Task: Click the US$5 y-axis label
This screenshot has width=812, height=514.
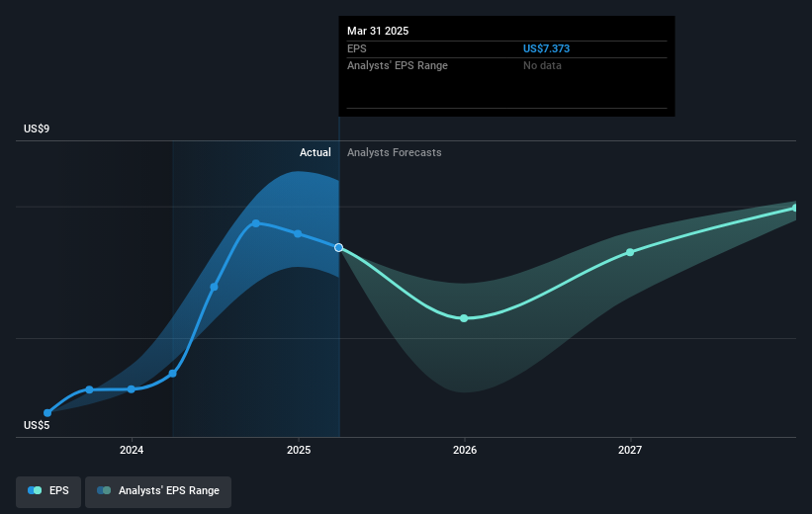Action: 37,425
